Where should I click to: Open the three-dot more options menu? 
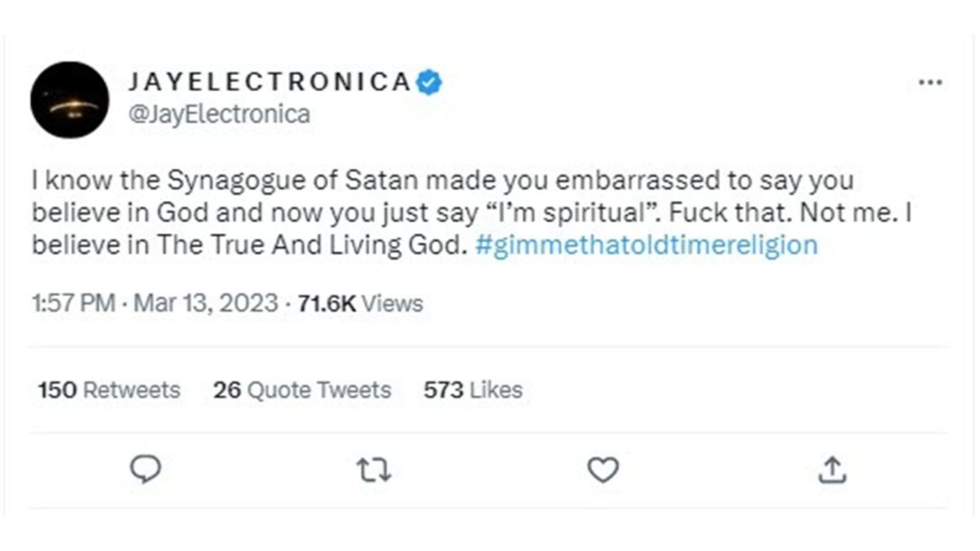929,82
